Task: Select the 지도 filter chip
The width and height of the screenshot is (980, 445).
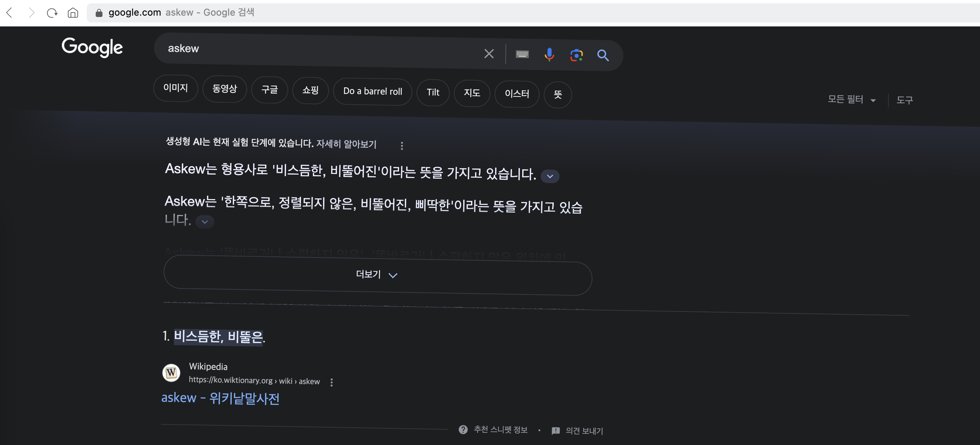Action: click(472, 93)
